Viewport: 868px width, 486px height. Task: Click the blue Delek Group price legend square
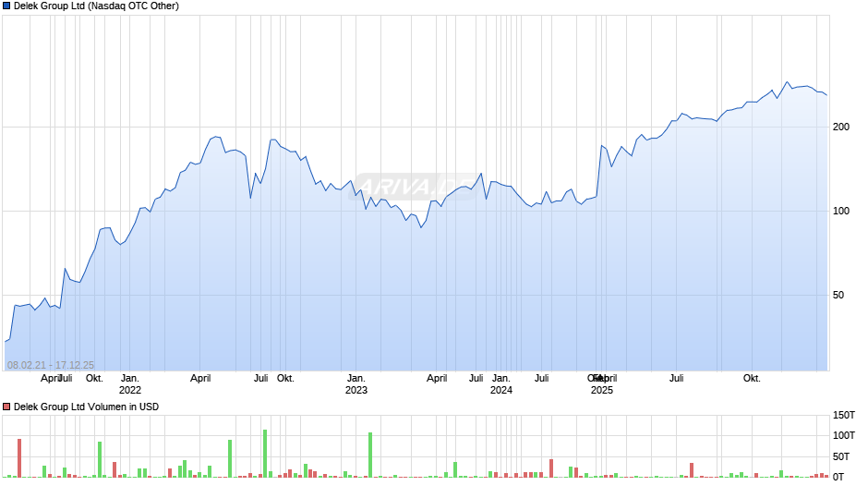tap(6, 6)
